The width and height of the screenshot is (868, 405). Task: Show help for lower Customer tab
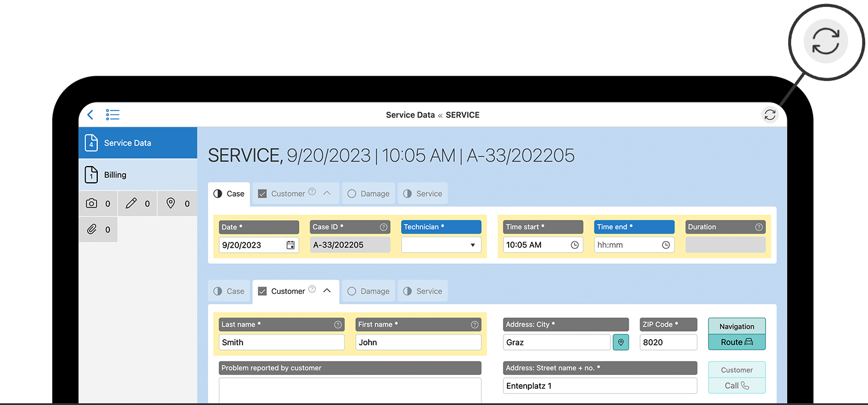coord(312,289)
